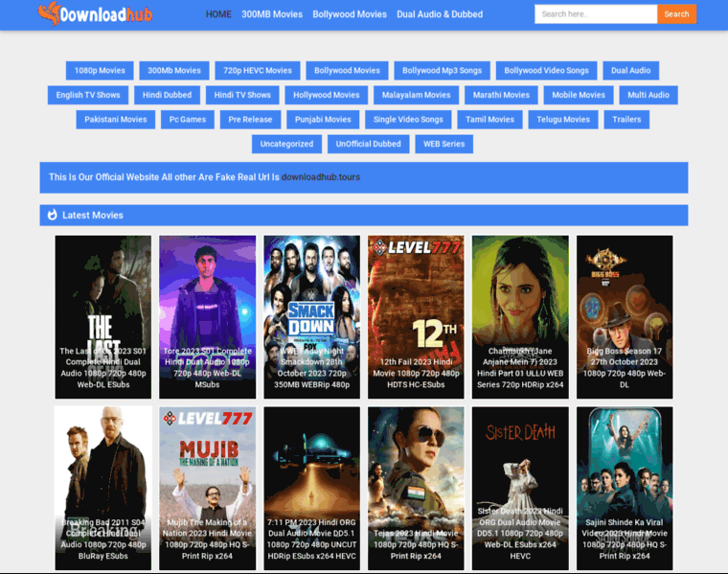728x574 pixels.
Task: Select Hindi Dubbed category
Action: pos(167,95)
